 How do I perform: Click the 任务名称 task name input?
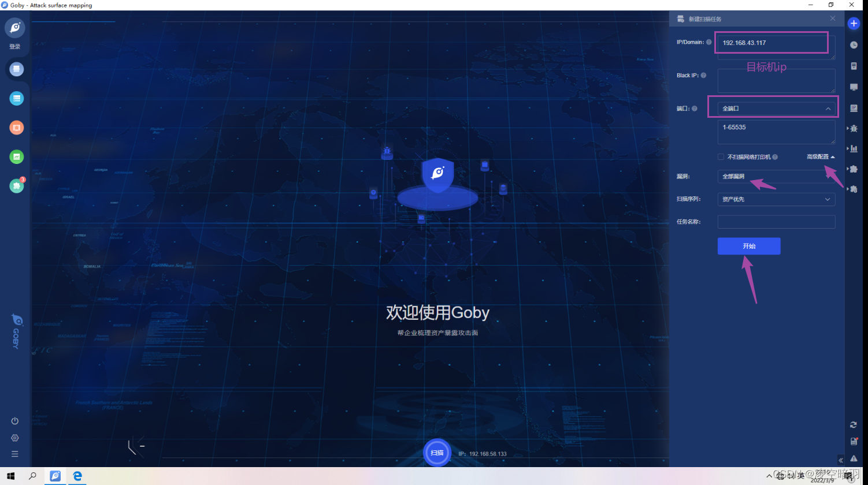coord(776,222)
